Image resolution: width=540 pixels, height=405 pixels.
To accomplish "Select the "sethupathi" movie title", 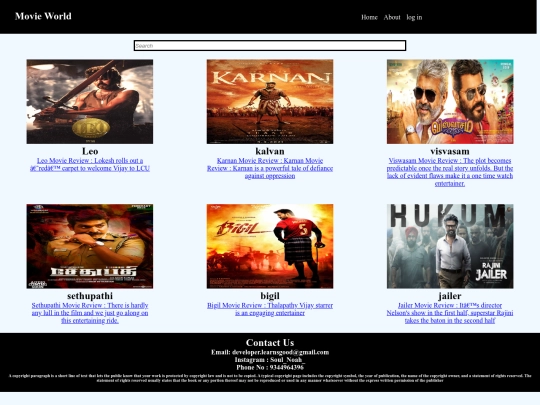I will pyautogui.click(x=90, y=296).
